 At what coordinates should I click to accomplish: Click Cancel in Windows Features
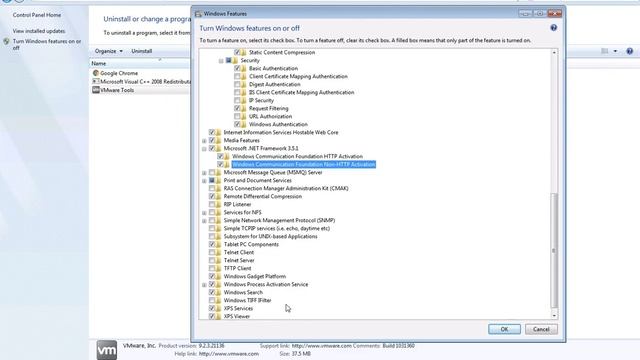(541, 329)
